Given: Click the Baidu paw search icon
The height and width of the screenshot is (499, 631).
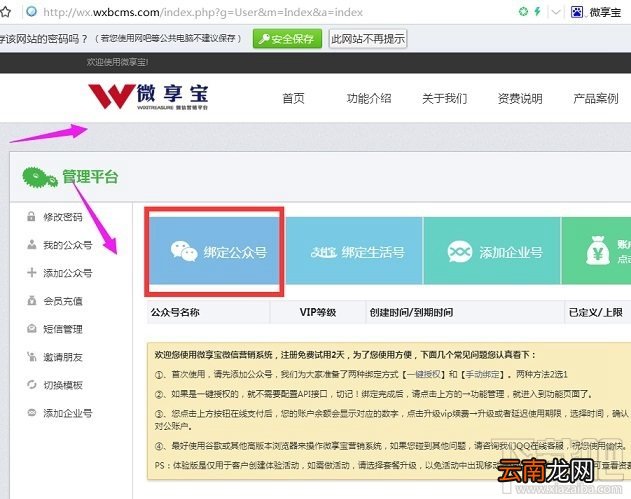Looking at the screenshot, I should [577, 12].
